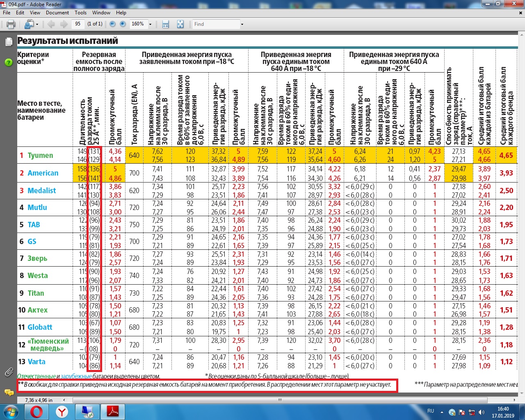Click the page number field showing 95
Screen dimensions: 525x420
[x=78, y=24]
